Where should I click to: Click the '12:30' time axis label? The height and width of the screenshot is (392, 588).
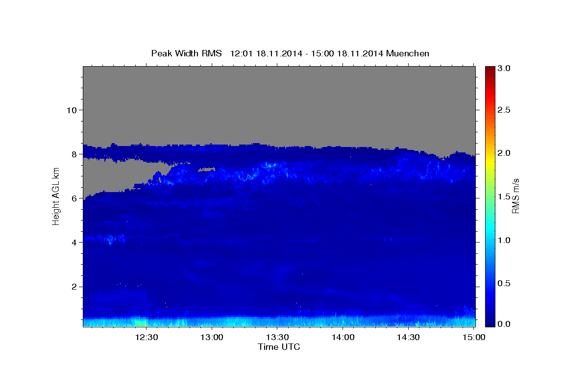point(146,337)
